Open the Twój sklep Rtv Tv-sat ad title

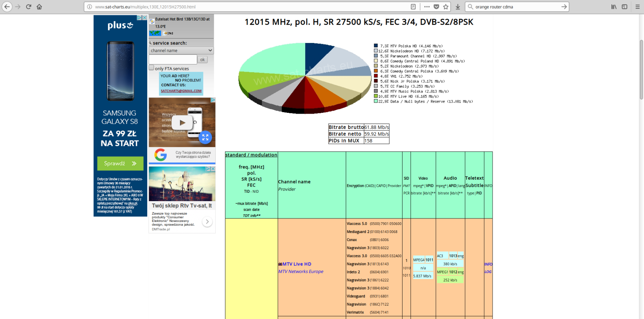pyautogui.click(x=182, y=206)
